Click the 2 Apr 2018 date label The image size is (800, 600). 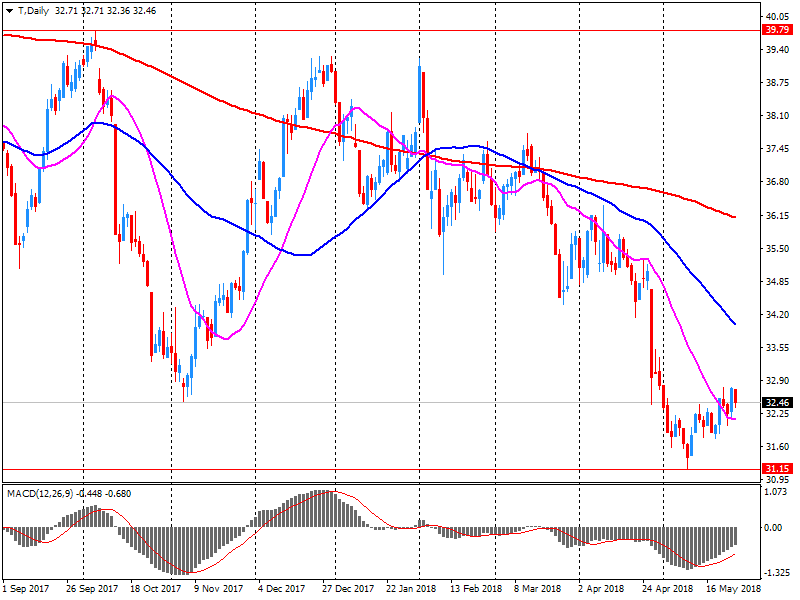[x=602, y=589]
